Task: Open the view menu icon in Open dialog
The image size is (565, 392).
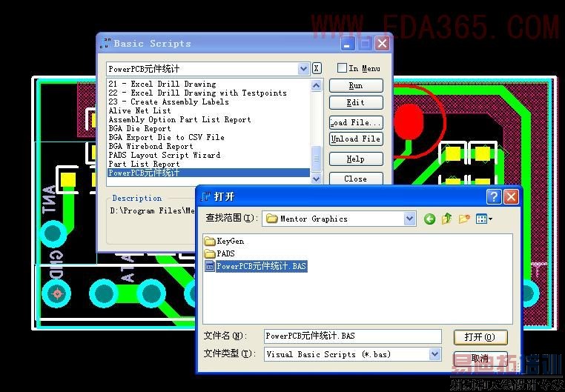Action: [484, 219]
